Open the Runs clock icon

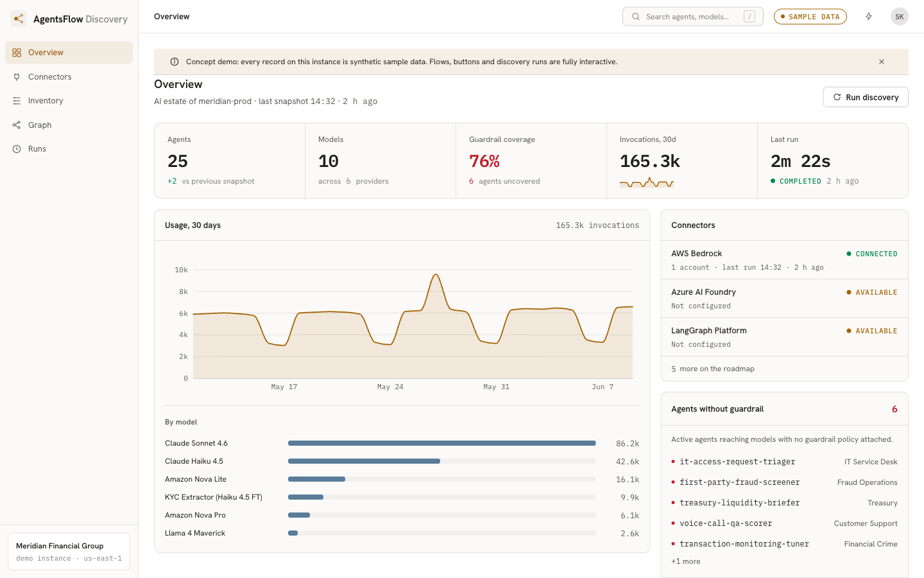(17, 149)
